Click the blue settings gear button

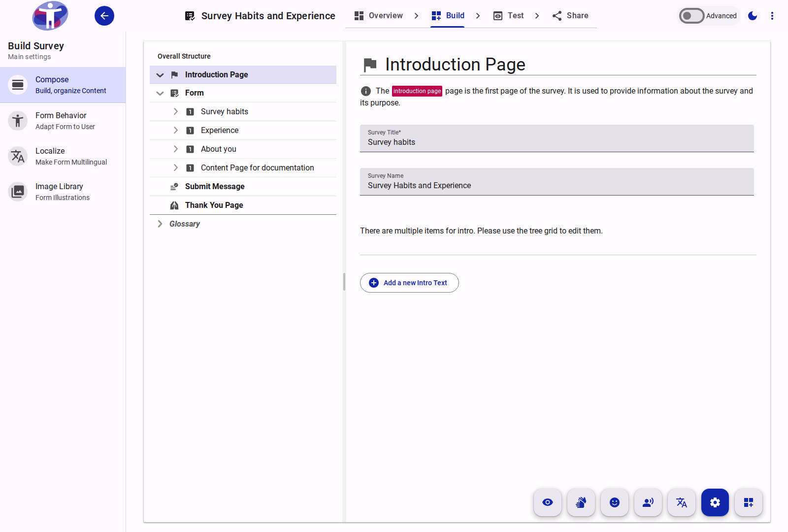715,502
